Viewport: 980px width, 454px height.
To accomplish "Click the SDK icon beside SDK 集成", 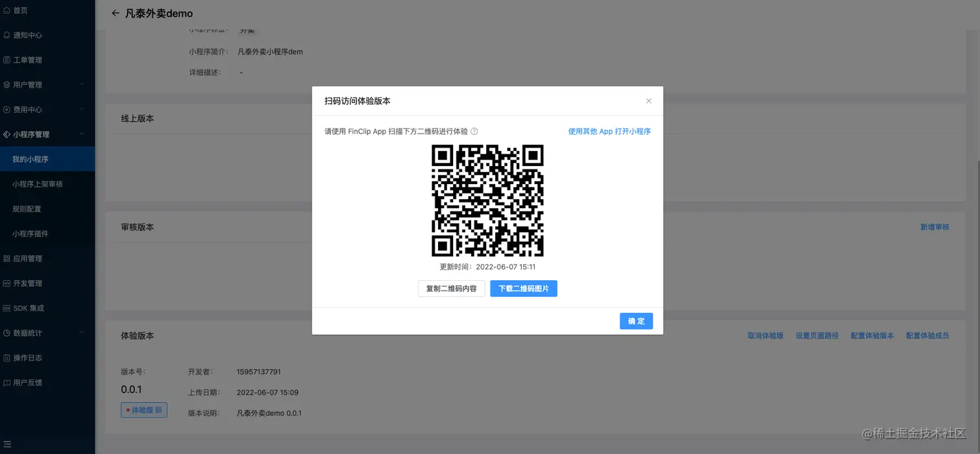I will pos(6,308).
